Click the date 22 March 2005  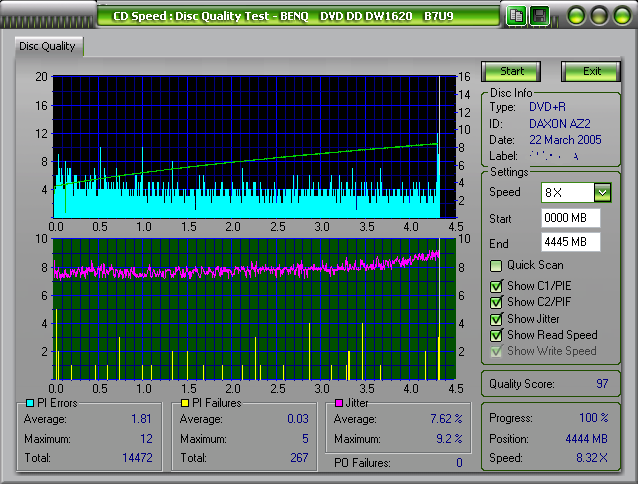pyautogui.click(x=565, y=140)
